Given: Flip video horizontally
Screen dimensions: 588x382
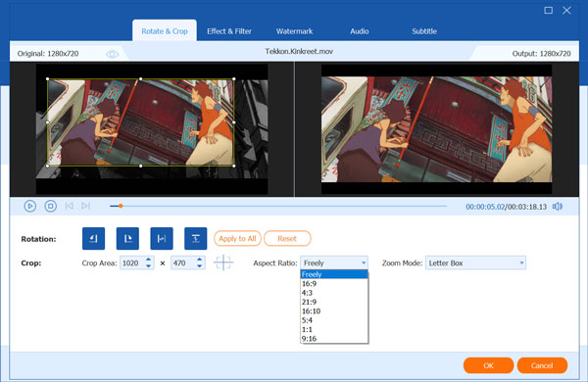Looking at the screenshot, I should (x=162, y=238).
